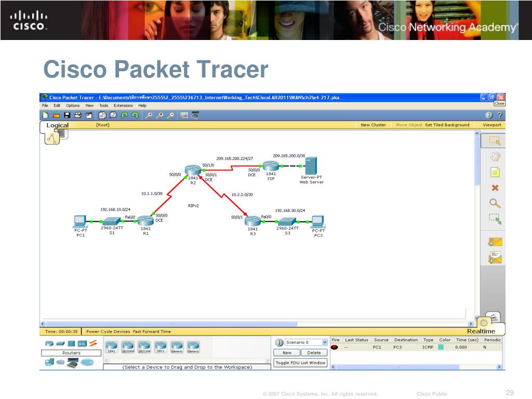Choose the Inspect magnifier tool
532x399 pixels.
pos(495,204)
